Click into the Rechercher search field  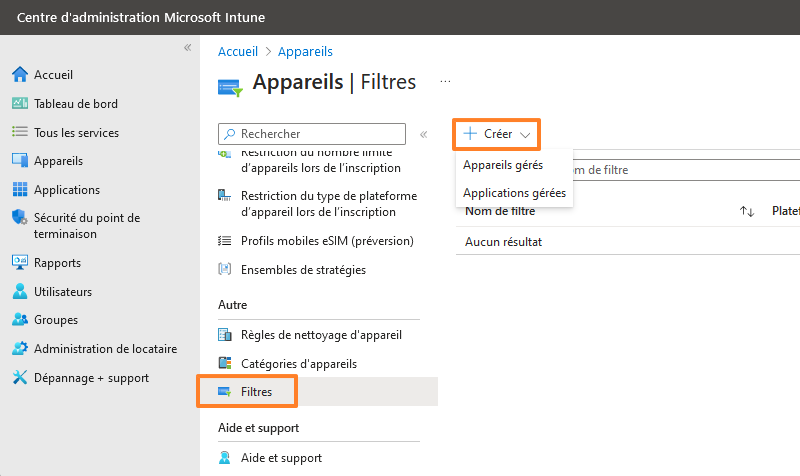[x=312, y=134]
